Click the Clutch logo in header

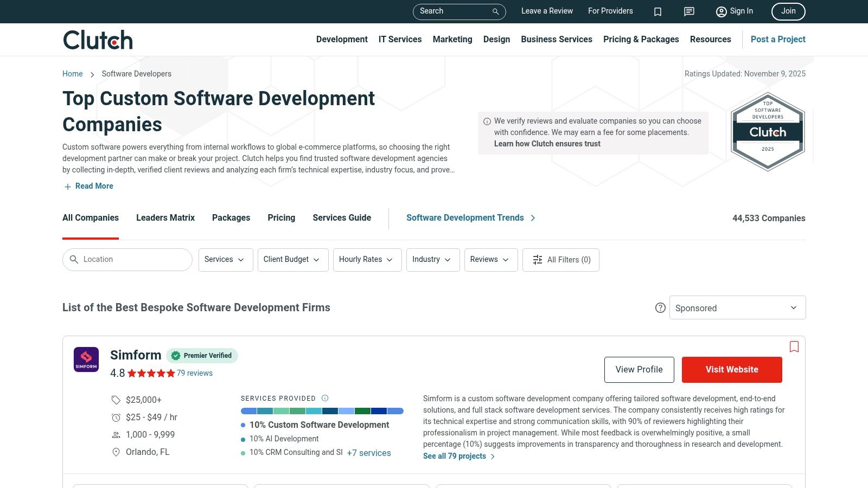98,40
